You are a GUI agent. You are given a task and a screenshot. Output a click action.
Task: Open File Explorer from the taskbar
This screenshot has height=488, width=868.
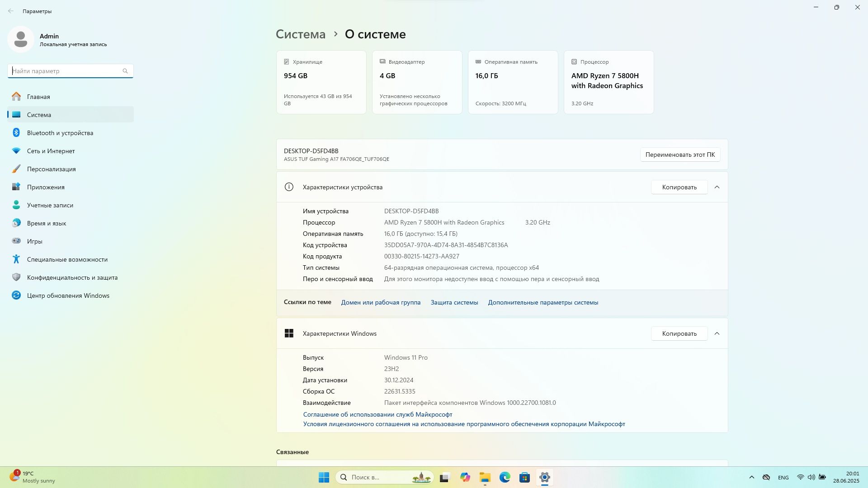click(x=485, y=477)
